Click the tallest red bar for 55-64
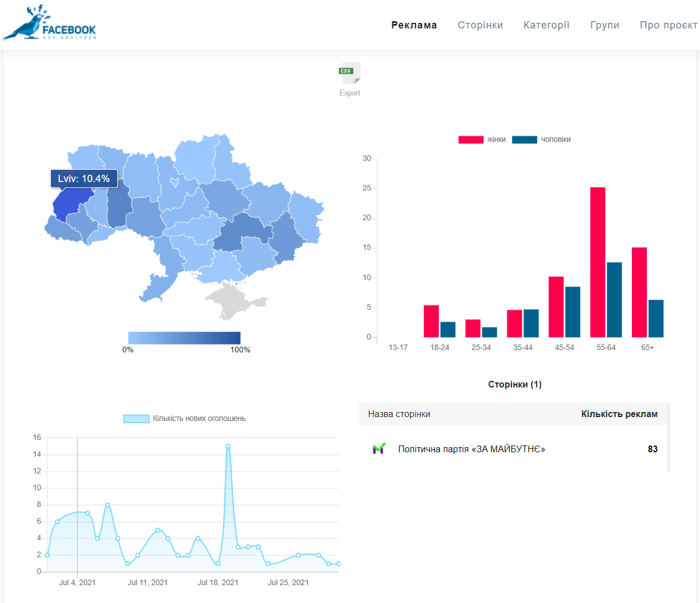 click(597, 262)
